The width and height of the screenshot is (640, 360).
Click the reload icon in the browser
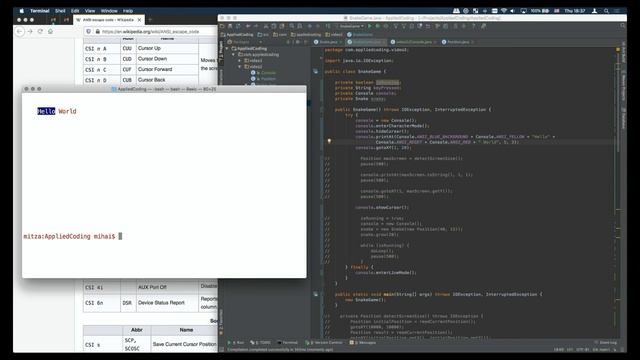coord(40,31)
